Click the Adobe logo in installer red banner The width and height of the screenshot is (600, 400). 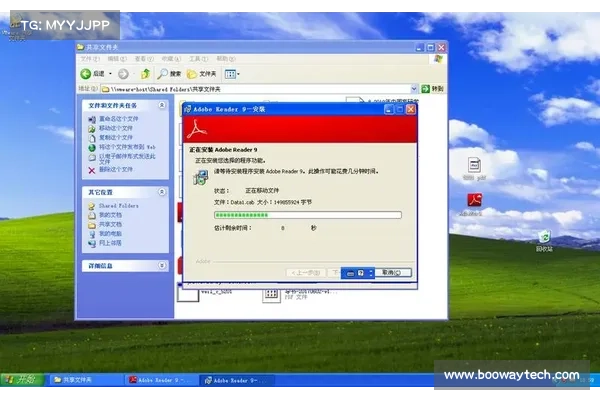tap(197, 129)
